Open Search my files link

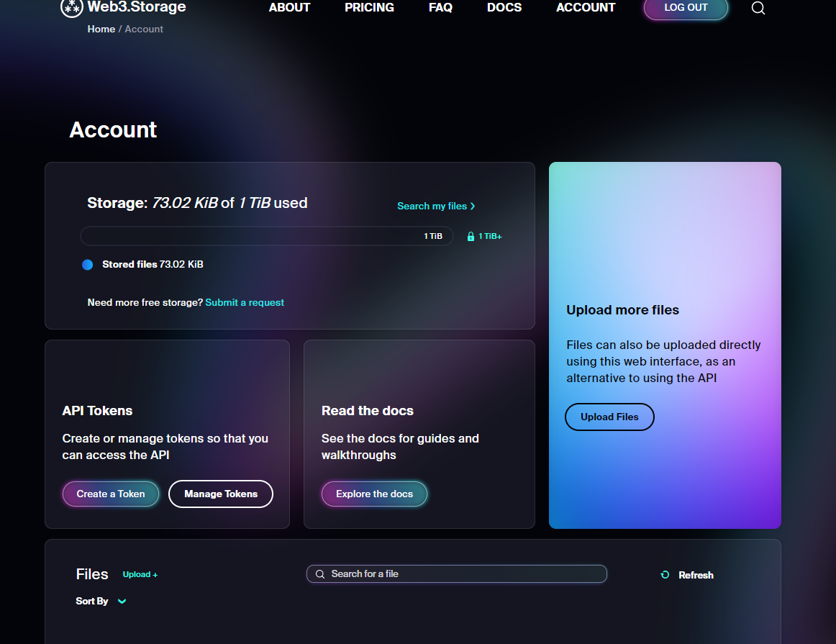(436, 206)
